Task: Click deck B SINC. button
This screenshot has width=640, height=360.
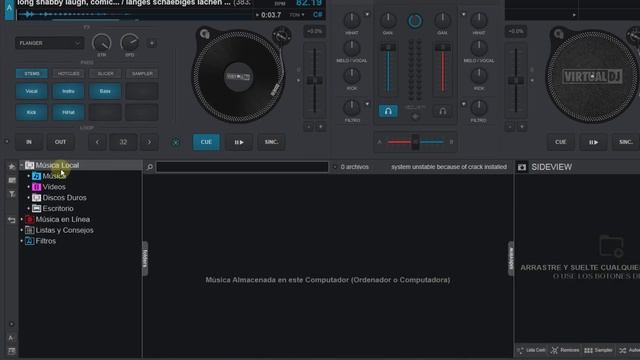Action: (x=626, y=142)
